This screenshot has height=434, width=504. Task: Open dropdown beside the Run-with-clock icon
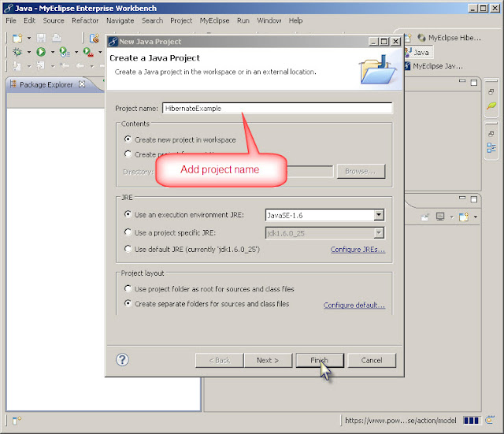[x=76, y=52]
